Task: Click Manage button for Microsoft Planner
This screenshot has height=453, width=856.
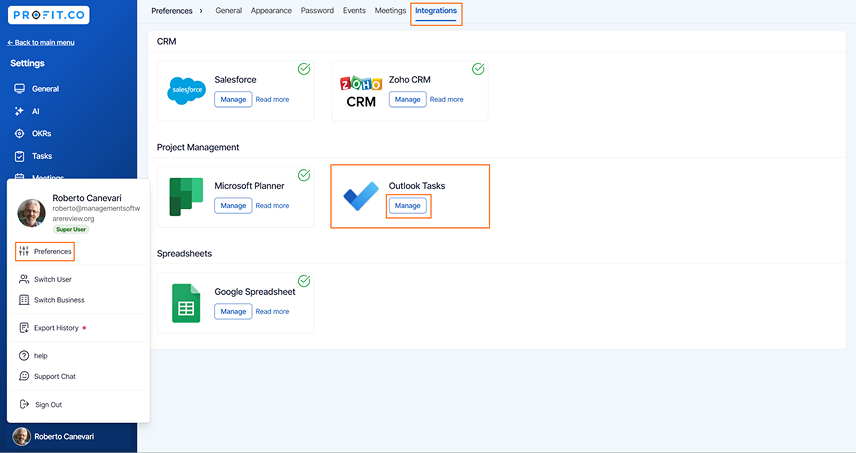Action: (233, 206)
